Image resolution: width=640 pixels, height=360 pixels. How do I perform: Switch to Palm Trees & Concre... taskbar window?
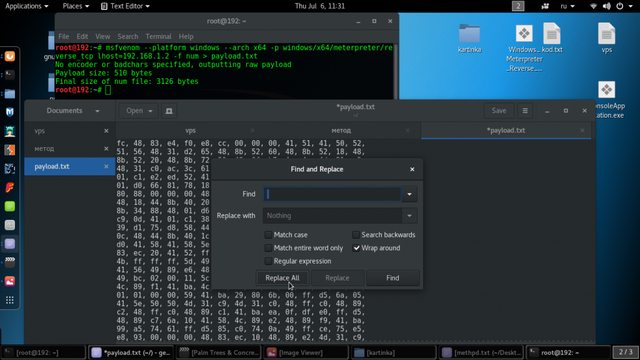click(x=219, y=353)
